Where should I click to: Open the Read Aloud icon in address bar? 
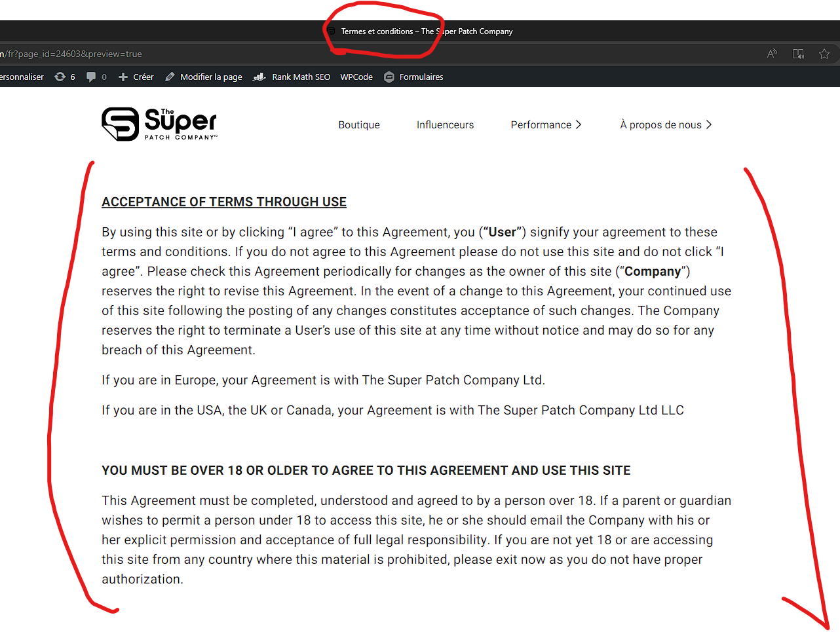[772, 54]
